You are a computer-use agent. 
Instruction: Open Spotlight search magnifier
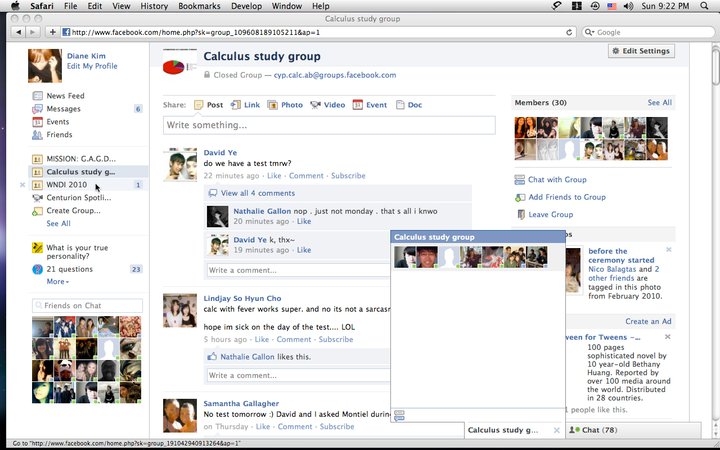[x=704, y=6]
